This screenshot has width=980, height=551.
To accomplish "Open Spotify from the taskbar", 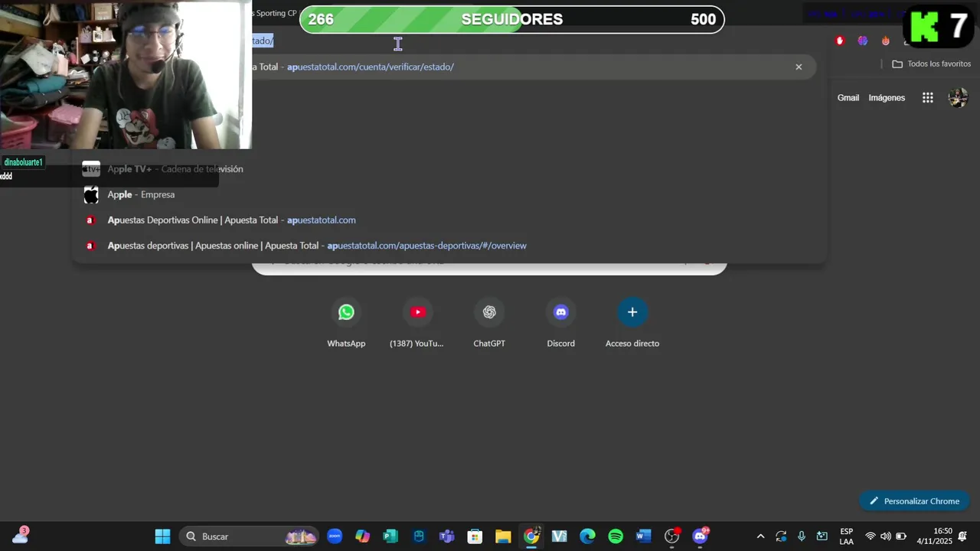I will [x=616, y=536].
